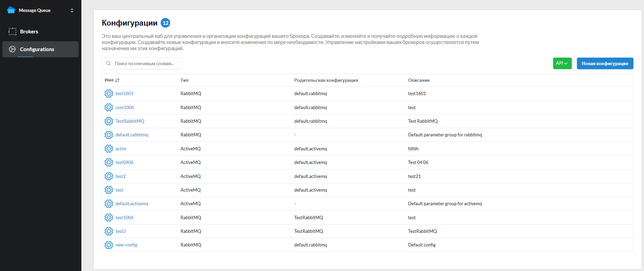Click the gear icon for test2
The image size is (644, 271).
tap(109, 176)
